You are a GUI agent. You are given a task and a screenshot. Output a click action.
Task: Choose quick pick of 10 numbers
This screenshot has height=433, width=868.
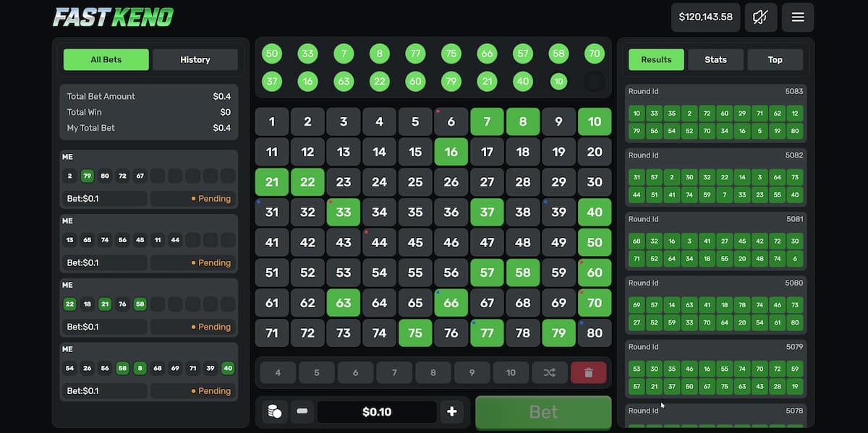[x=511, y=373]
